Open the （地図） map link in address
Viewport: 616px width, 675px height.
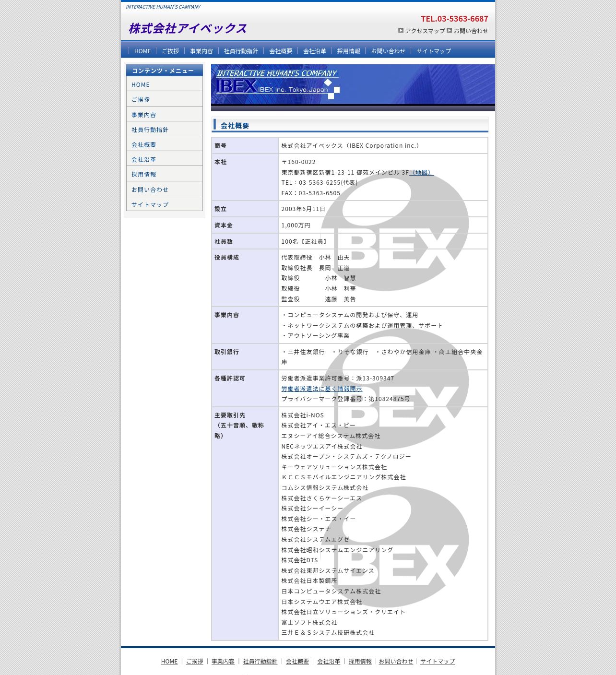(x=421, y=172)
